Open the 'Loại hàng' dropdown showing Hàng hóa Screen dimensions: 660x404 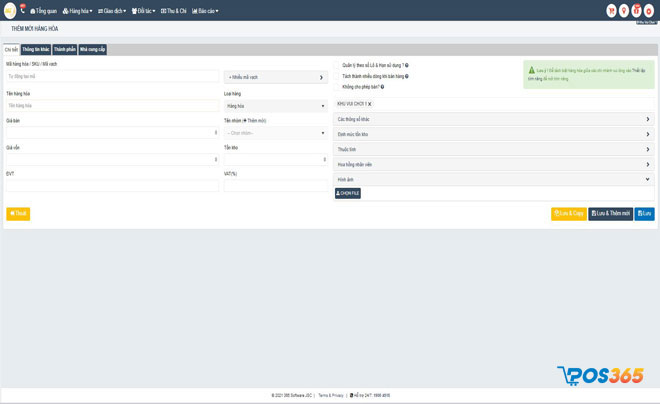(x=276, y=106)
